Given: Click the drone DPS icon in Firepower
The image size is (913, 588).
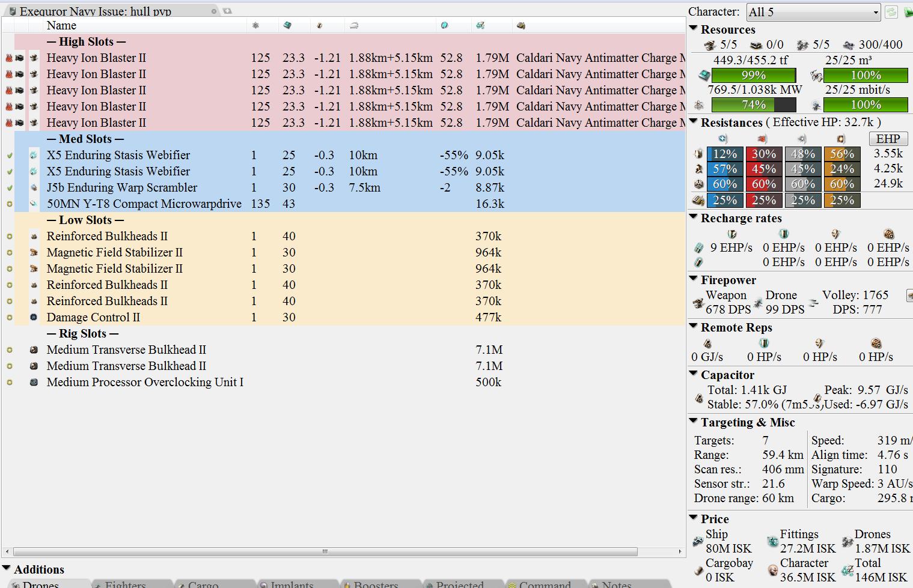Looking at the screenshot, I should (x=758, y=303).
